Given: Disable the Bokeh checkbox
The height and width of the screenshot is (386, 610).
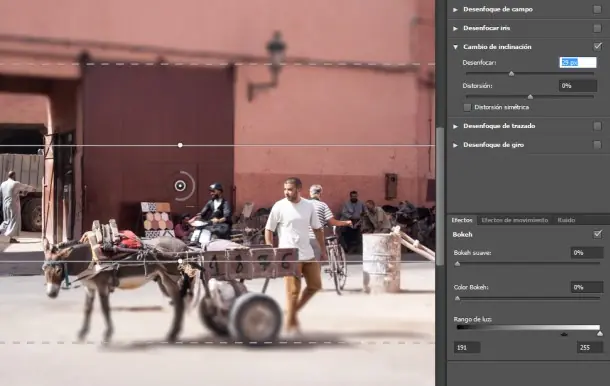Looking at the screenshot, I should (x=597, y=234).
